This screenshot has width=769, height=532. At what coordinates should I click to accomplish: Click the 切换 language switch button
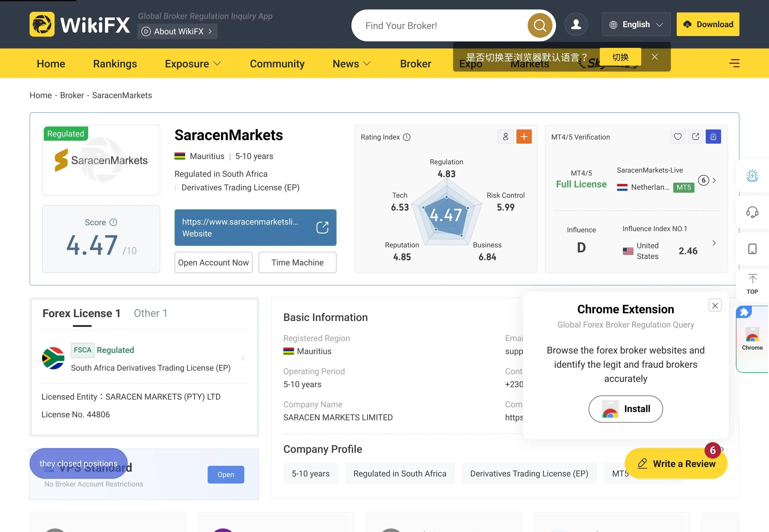click(620, 57)
